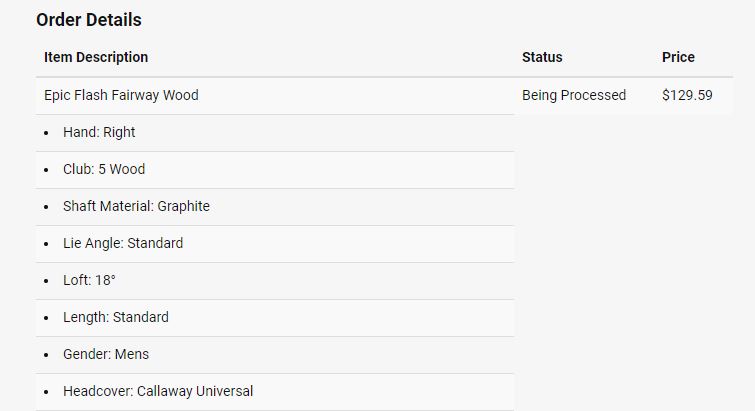This screenshot has height=411, width=755.
Task: Click the Being Processed status text
Action: pyautogui.click(x=574, y=95)
